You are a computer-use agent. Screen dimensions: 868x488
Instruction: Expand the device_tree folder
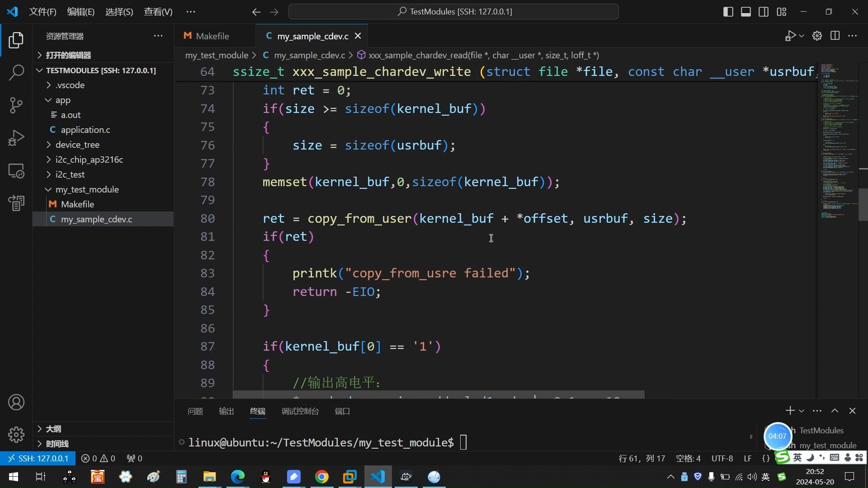103,145
